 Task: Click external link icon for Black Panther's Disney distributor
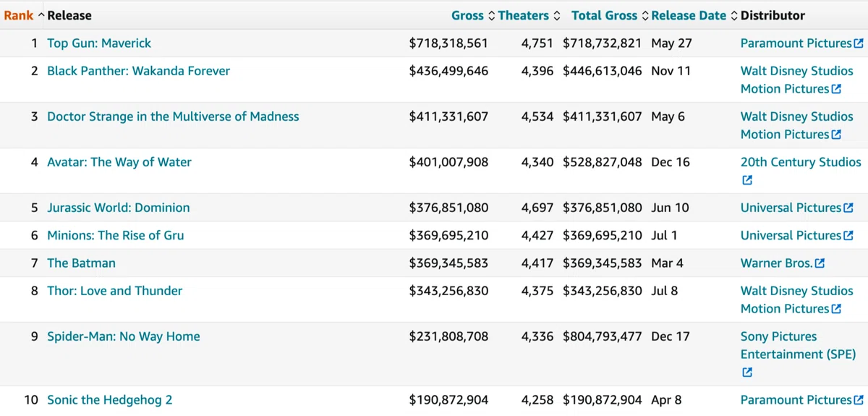[x=836, y=89]
